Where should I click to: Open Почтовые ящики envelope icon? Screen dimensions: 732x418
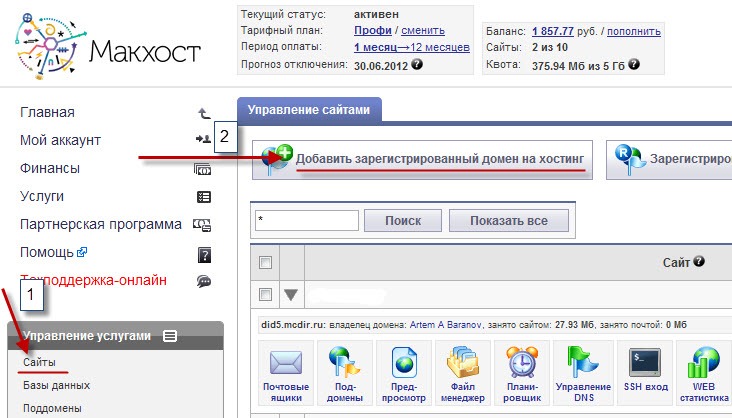click(x=286, y=362)
